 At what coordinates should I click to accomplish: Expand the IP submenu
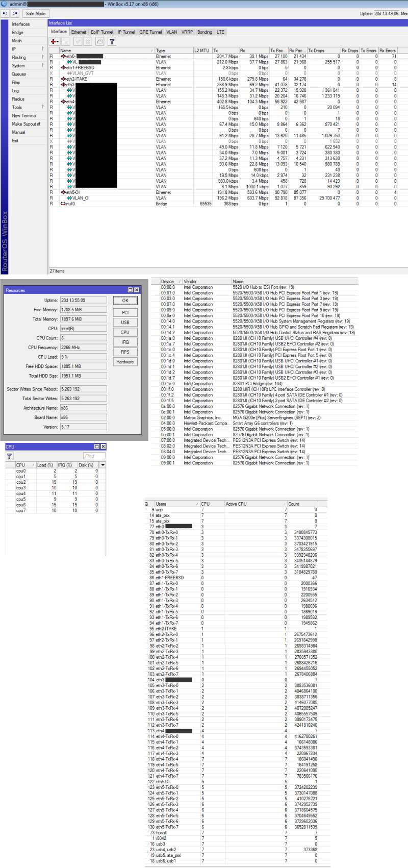(28, 49)
